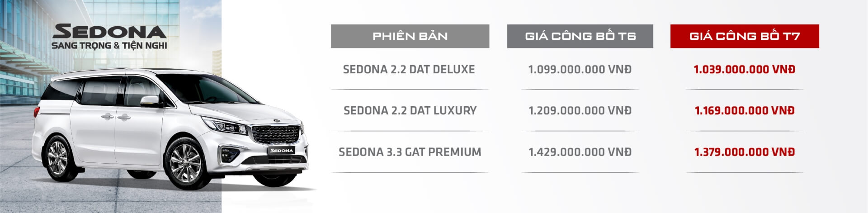This screenshot has height=213, width=868.
Task: Click the 1.209.000.000 VNĐ T6 price
Action: click(x=580, y=111)
